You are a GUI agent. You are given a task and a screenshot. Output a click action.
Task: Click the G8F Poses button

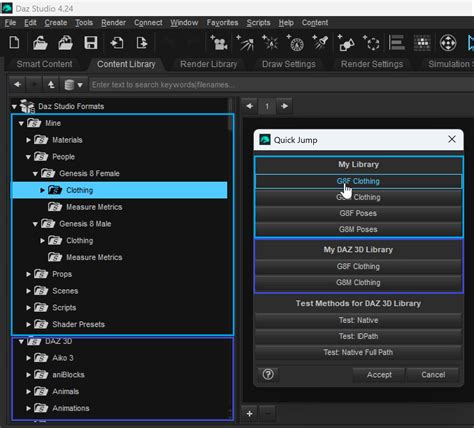point(358,213)
